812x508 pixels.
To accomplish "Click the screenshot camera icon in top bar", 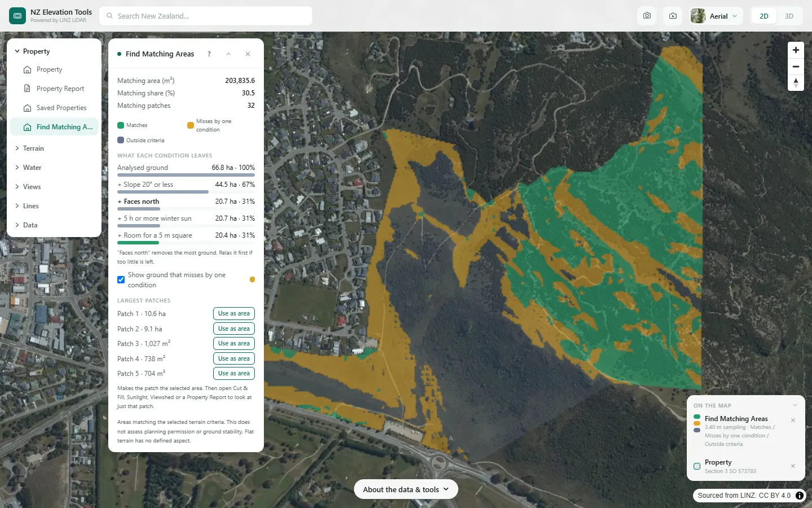I will [x=647, y=16].
